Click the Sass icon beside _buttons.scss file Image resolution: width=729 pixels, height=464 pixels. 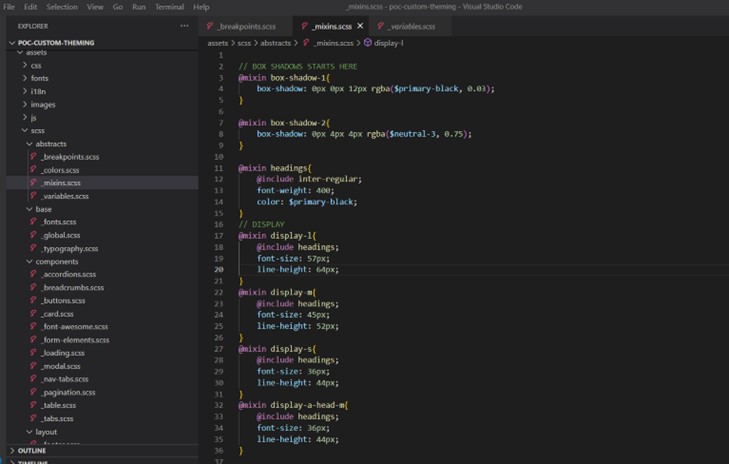click(x=34, y=300)
